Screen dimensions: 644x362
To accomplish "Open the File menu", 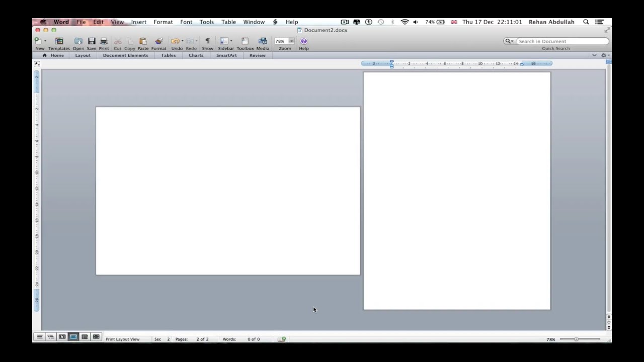I will [81, 22].
